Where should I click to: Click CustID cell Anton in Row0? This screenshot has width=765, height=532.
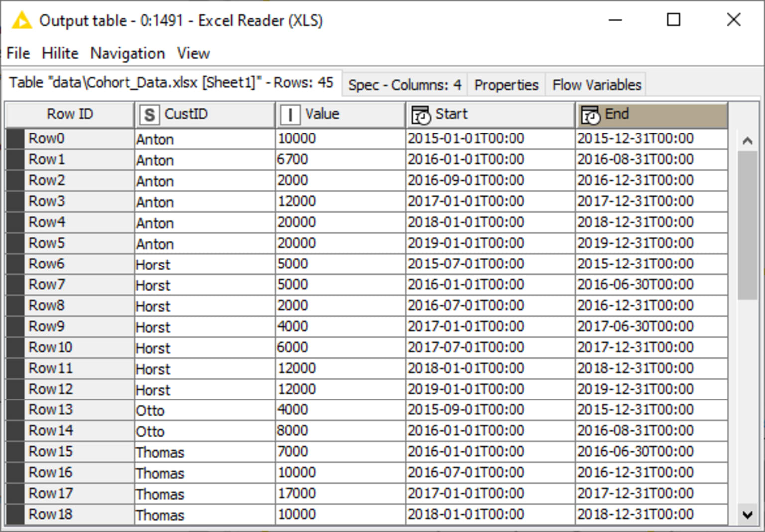click(x=205, y=138)
